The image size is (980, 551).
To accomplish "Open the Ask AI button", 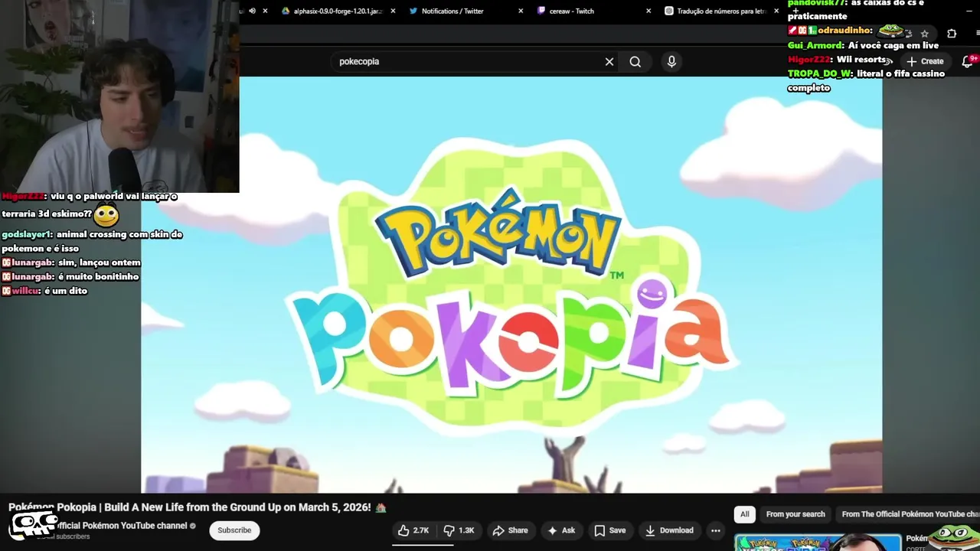I will 561,530.
